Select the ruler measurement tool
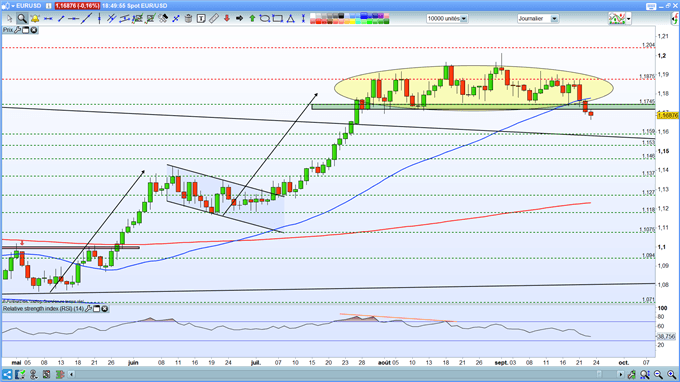 pyautogui.click(x=214, y=19)
